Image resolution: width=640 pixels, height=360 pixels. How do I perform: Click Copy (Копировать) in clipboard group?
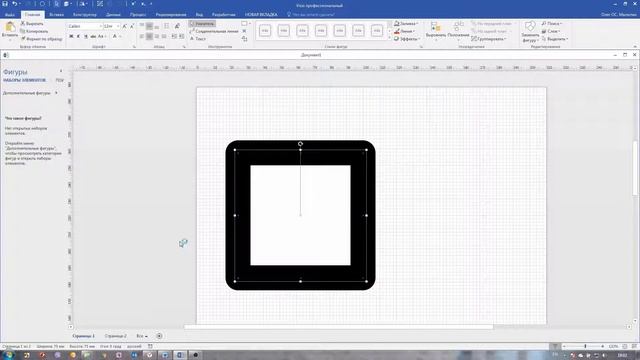tap(34, 31)
